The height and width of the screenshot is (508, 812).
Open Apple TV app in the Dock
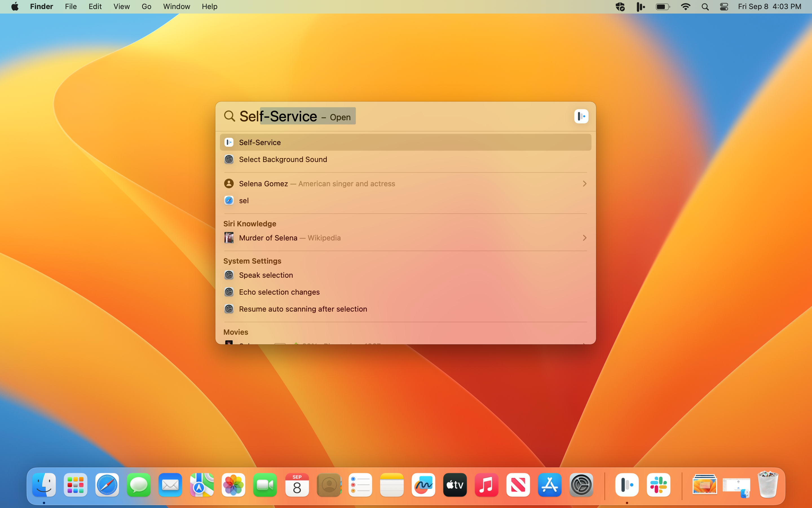(455, 485)
